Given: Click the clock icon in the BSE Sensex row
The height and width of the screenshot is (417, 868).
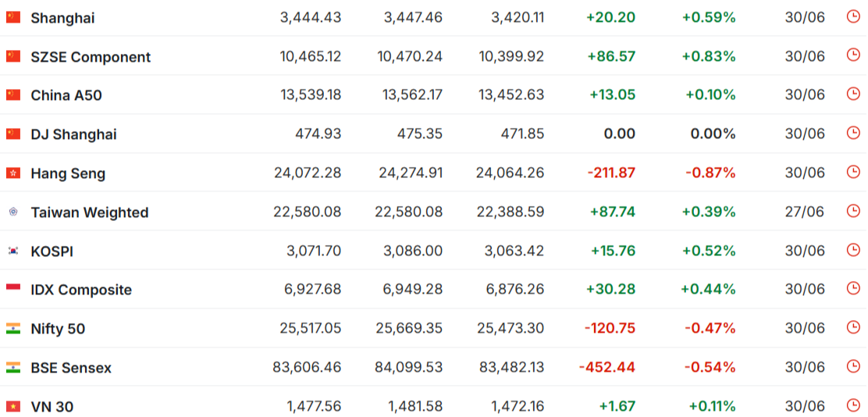Looking at the screenshot, I should pos(853,366).
